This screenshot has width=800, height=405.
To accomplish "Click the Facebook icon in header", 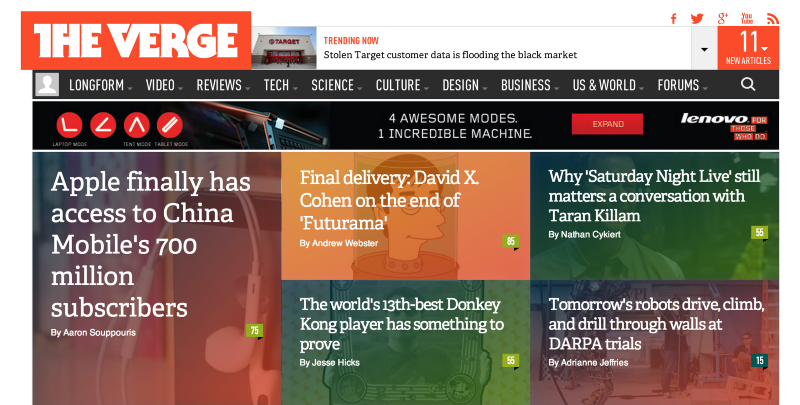I will (x=674, y=18).
